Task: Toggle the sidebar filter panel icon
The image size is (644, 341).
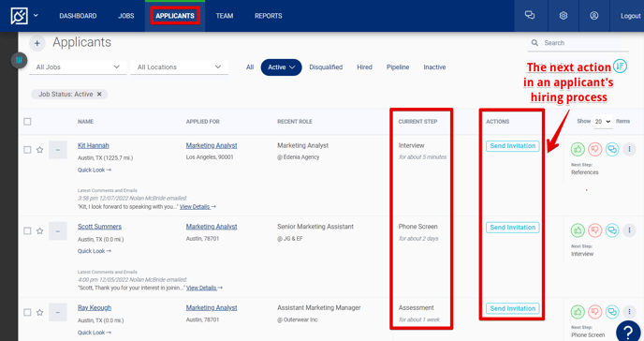Action: pyautogui.click(x=19, y=60)
